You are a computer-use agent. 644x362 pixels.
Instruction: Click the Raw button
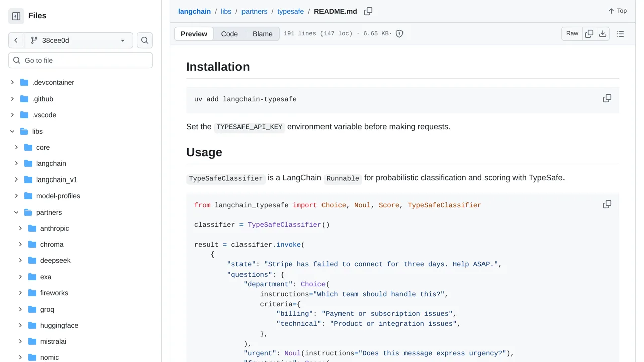(572, 34)
